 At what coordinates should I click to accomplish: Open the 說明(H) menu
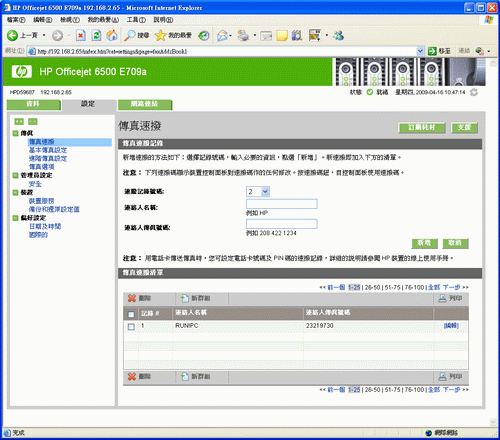[163, 20]
